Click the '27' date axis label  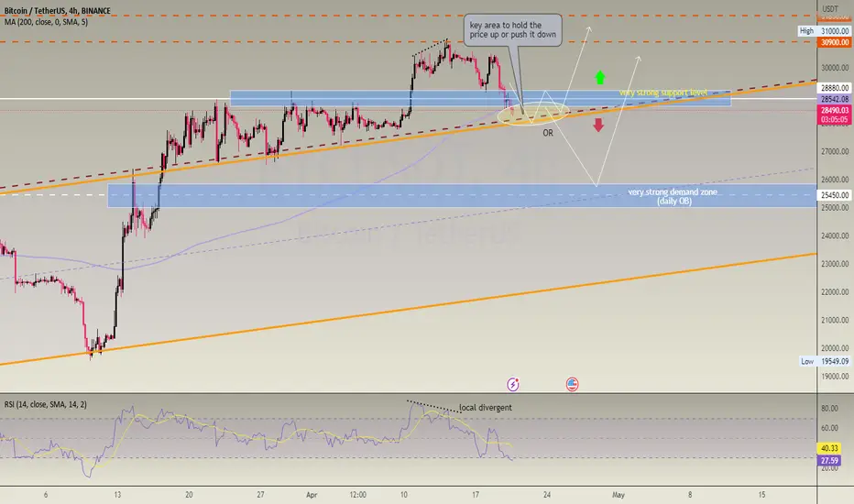click(260, 495)
